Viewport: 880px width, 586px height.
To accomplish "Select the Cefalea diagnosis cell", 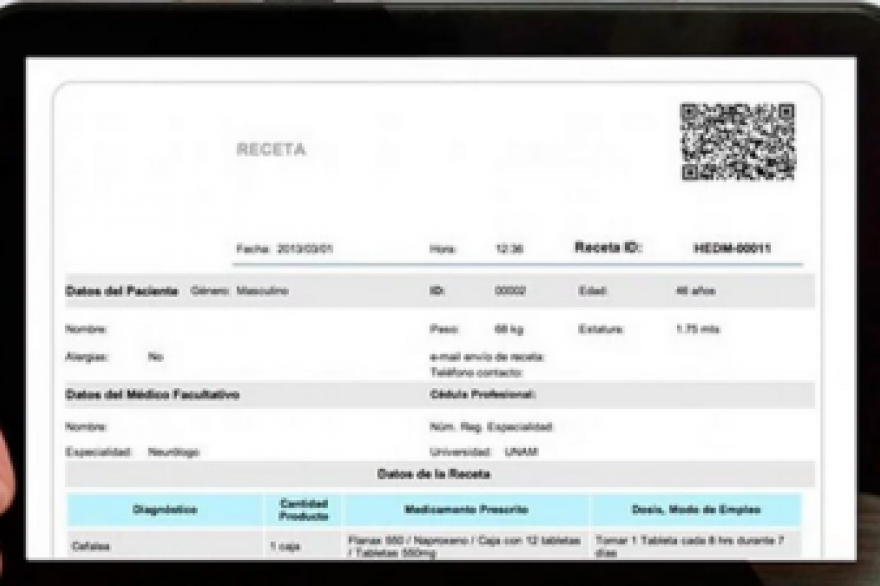I will 165,546.
